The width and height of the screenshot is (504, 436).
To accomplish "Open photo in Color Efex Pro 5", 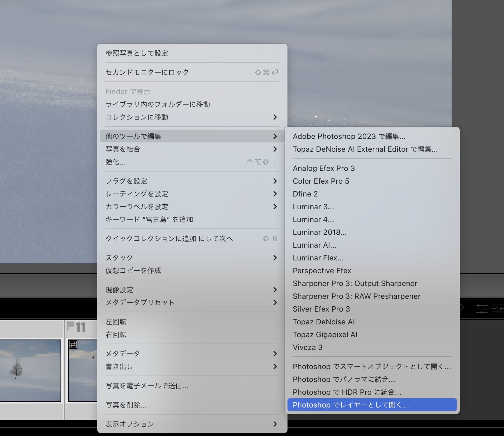I will pyautogui.click(x=321, y=181).
